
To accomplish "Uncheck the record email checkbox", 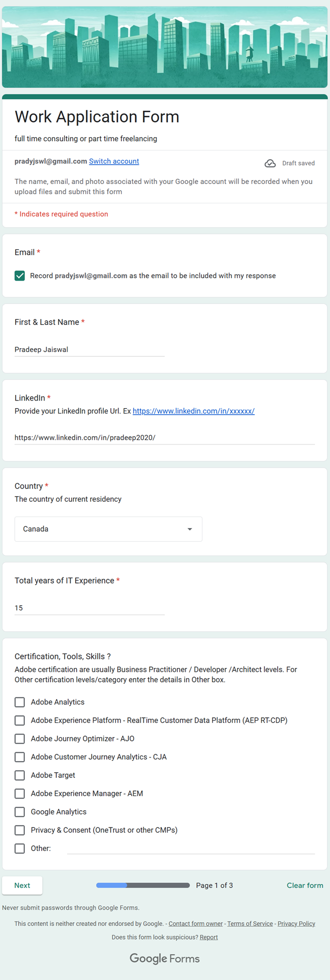I will pos(20,276).
